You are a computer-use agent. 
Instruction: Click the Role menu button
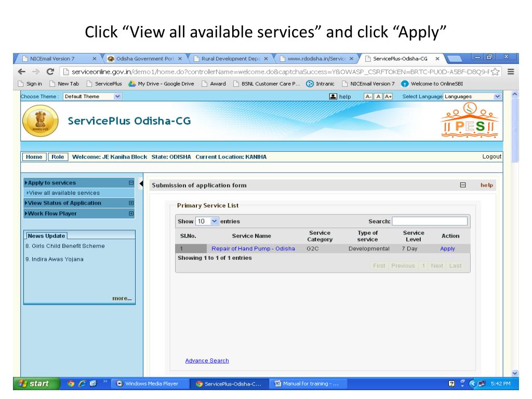point(58,157)
